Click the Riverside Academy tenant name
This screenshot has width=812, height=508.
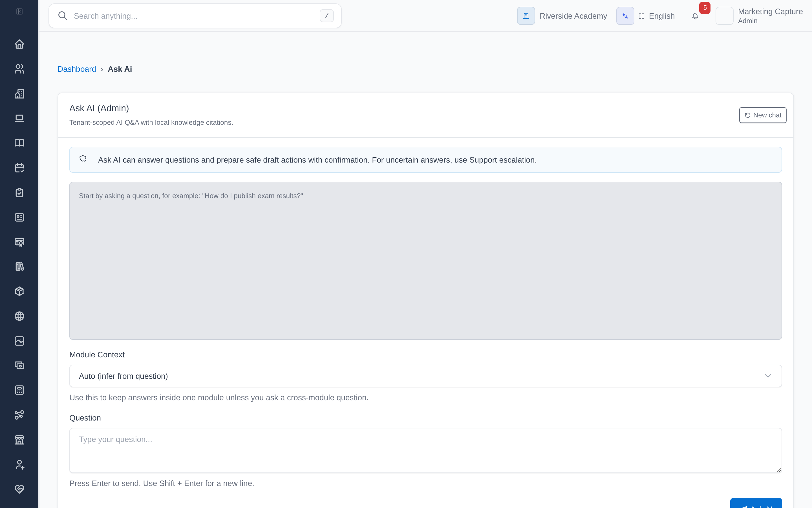[x=573, y=16]
